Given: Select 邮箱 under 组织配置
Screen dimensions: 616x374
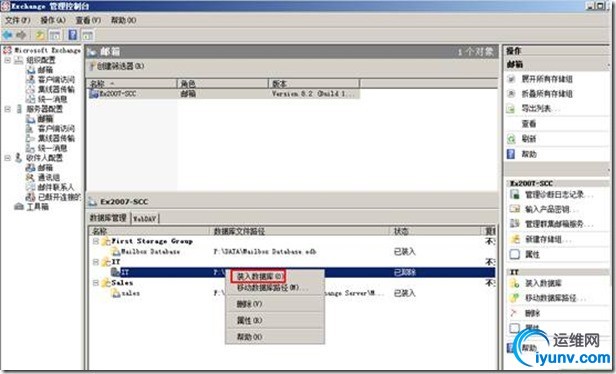Looking at the screenshot, I should 45,70.
